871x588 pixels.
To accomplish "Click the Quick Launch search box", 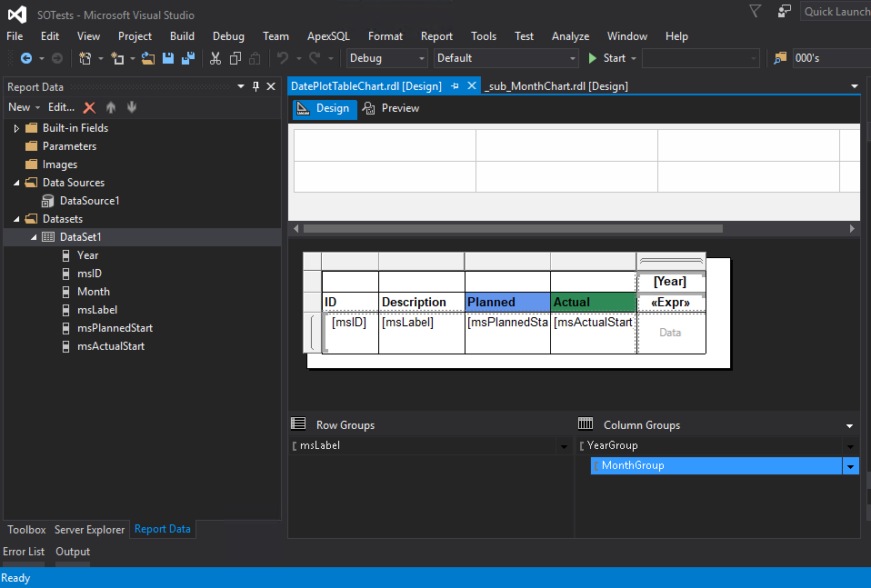I will [835, 11].
